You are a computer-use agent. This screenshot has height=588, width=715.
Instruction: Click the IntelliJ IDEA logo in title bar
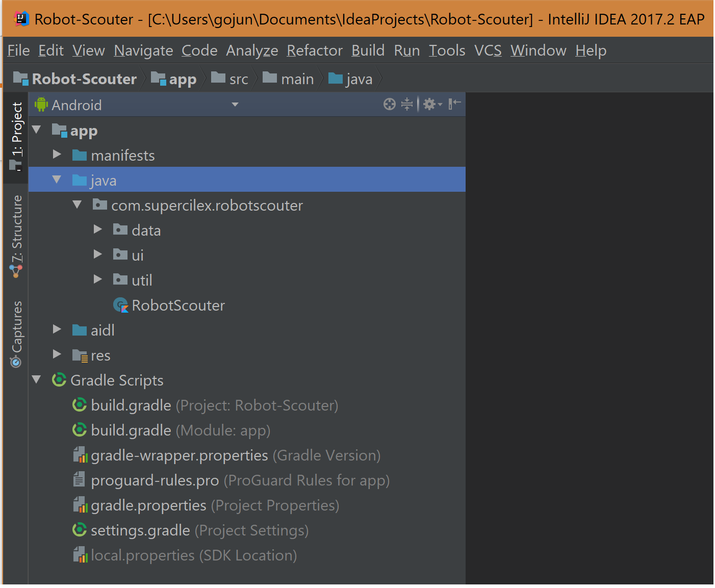point(20,19)
